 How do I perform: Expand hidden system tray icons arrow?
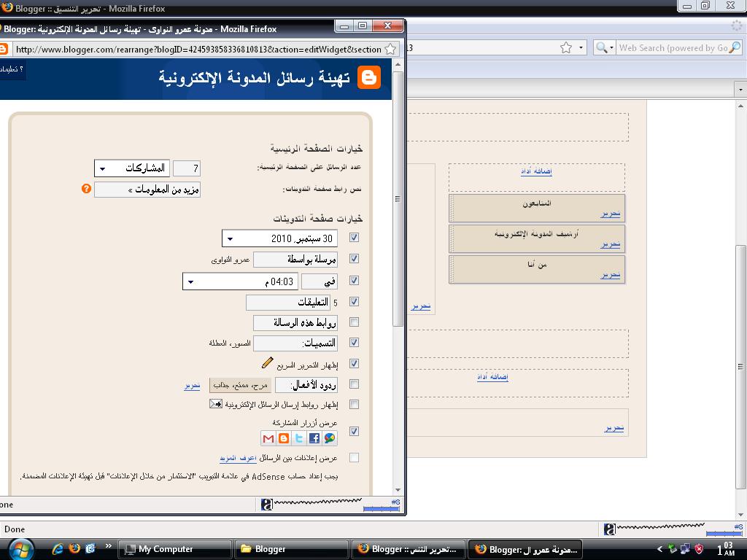(659, 549)
